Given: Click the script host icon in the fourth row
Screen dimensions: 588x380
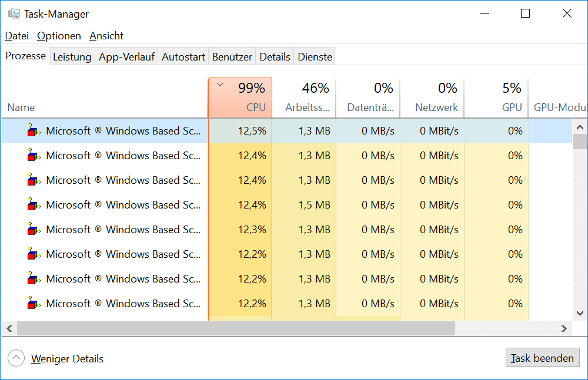Looking at the screenshot, I should coord(34,205).
